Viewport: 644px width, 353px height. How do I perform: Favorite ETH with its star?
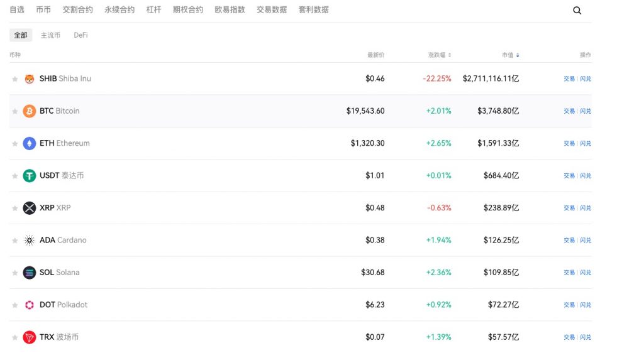click(x=15, y=143)
